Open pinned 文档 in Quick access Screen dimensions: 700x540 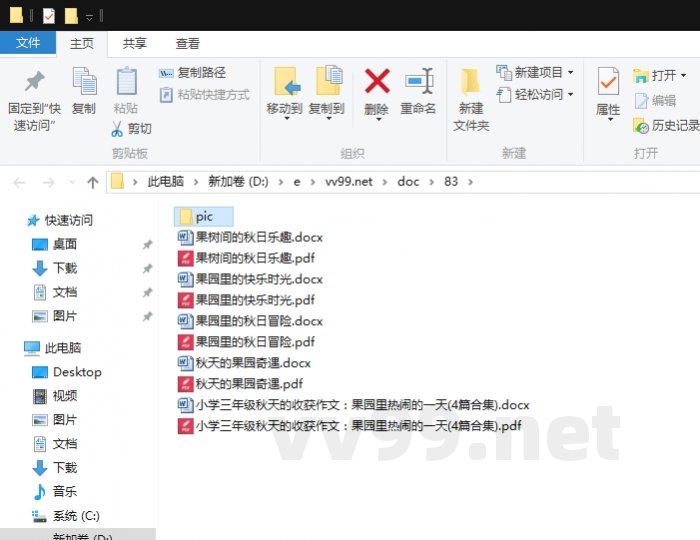click(54, 292)
